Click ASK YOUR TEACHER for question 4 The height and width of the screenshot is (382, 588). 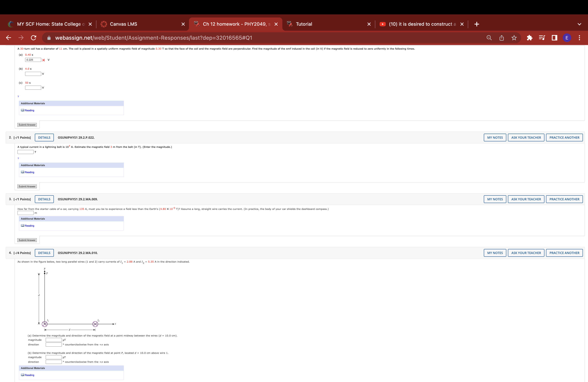pyautogui.click(x=526, y=253)
